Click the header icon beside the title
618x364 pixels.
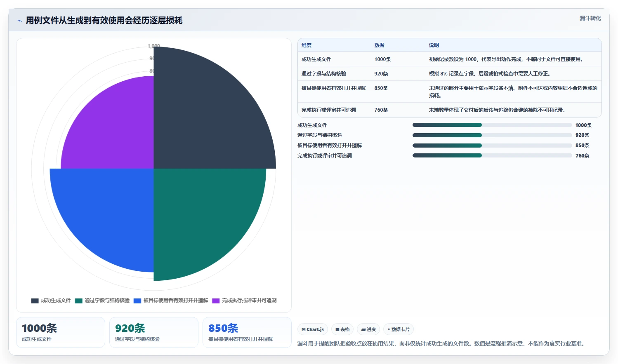coord(19,21)
